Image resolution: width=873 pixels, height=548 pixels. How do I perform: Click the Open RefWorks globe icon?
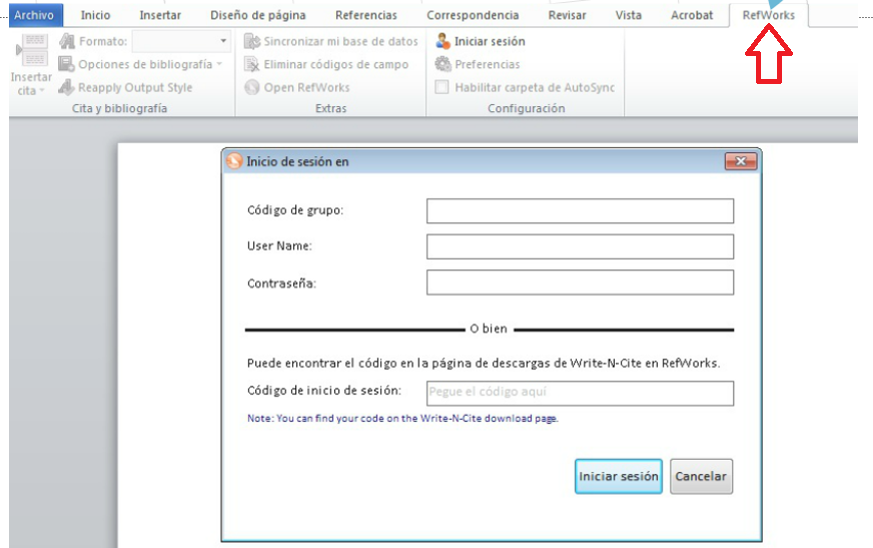point(252,87)
